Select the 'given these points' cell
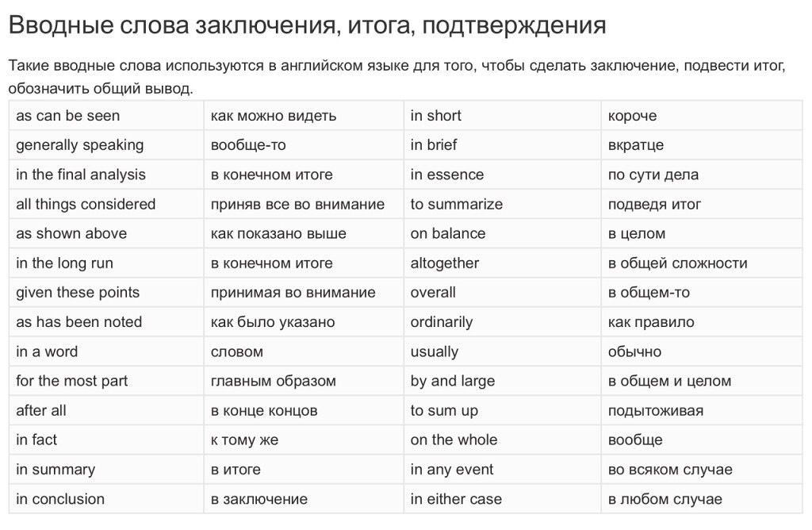This screenshot has width=812, height=530. [x=78, y=292]
